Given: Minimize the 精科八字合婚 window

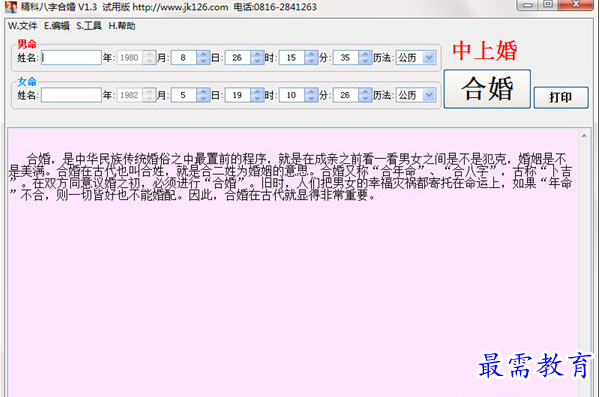Looking at the screenshot, I should click(x=528, y=5).
